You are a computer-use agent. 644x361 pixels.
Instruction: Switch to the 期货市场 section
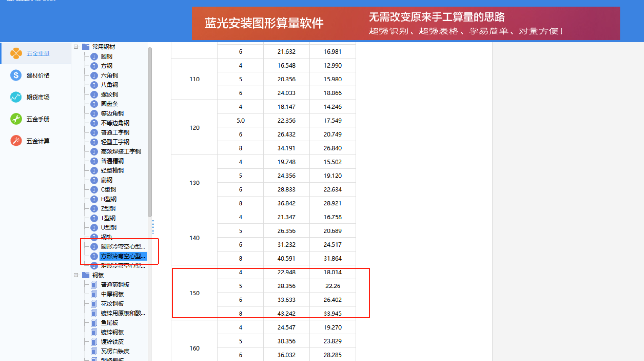tap(38, 97)
